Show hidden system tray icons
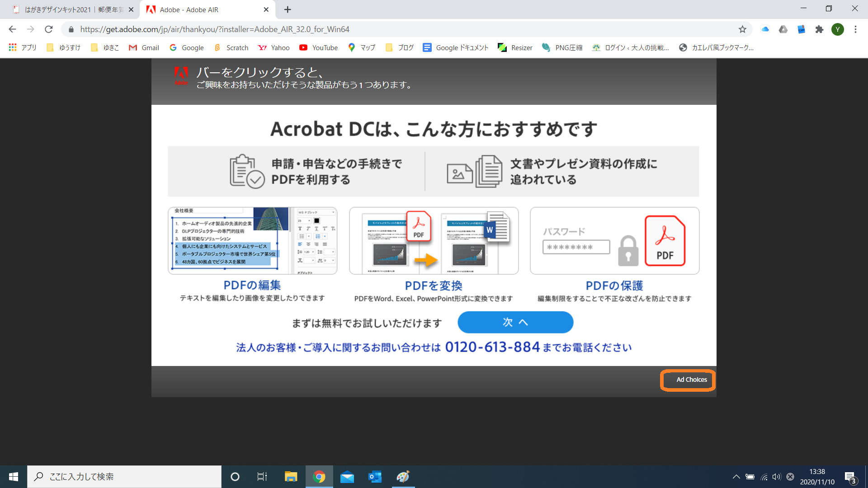Image resolution: width=868 pixels, height=488 pixels. (x=736, y=477)
